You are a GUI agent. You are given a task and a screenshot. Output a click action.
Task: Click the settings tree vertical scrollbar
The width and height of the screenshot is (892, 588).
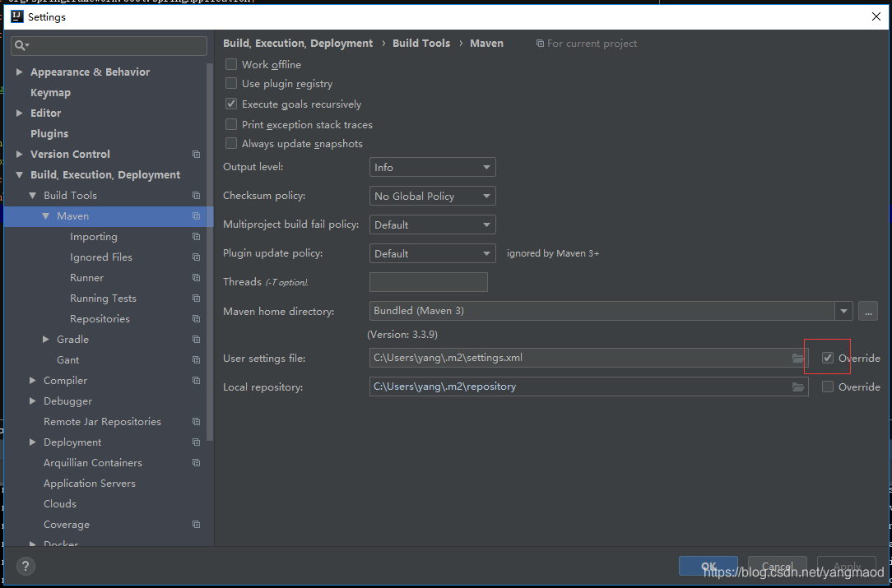[210, 250]
